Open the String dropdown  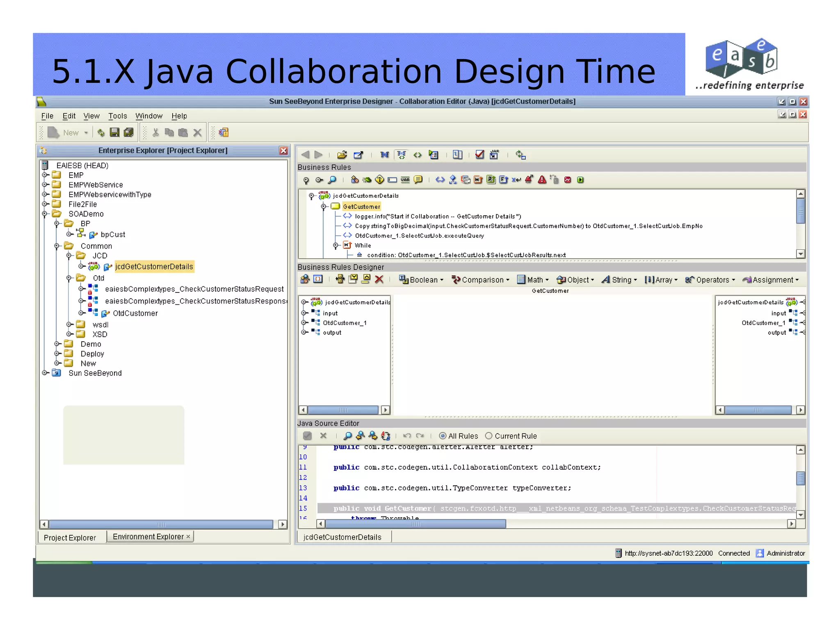coord(619,280)
